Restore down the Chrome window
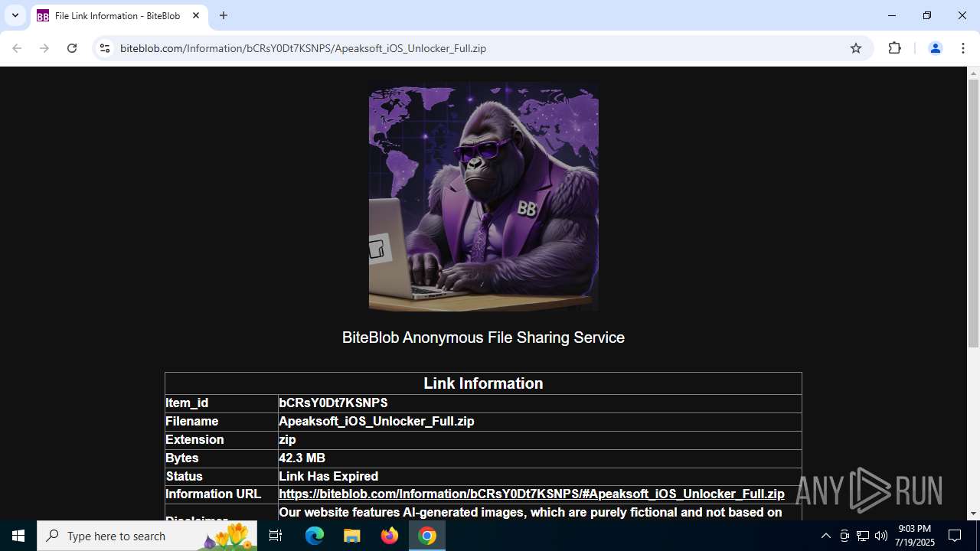The height and width of the screenshot is (551, 980). pos(927,15)
